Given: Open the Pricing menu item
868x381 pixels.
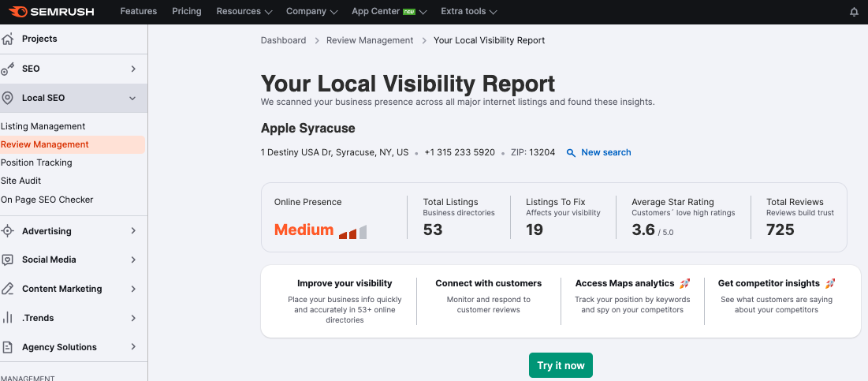Looking at the screenshot, I should click(x=186, y=12).
